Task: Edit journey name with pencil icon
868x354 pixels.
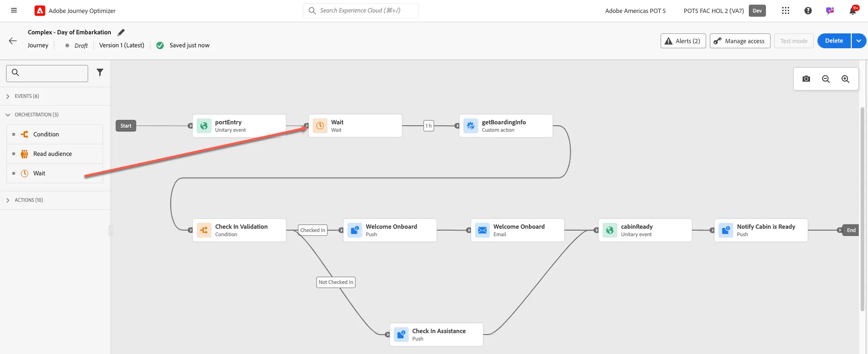Action: tap(121, 32)
